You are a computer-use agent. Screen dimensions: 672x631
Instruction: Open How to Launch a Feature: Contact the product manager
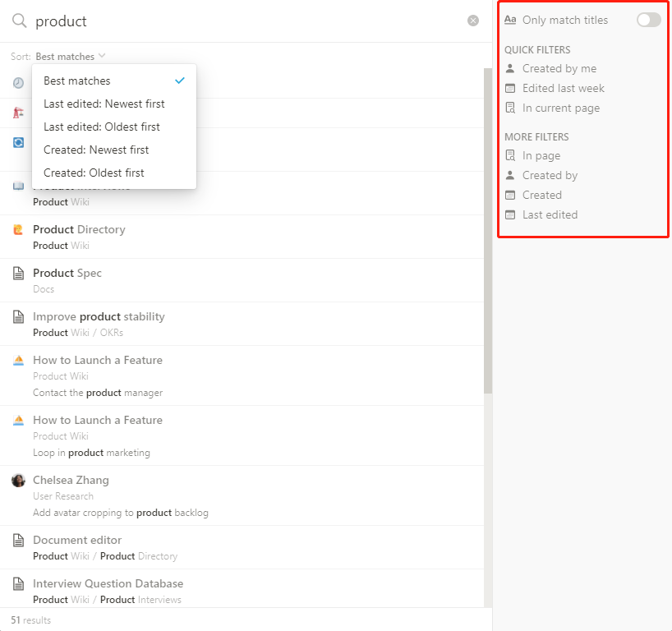click(x=242, y=376)
